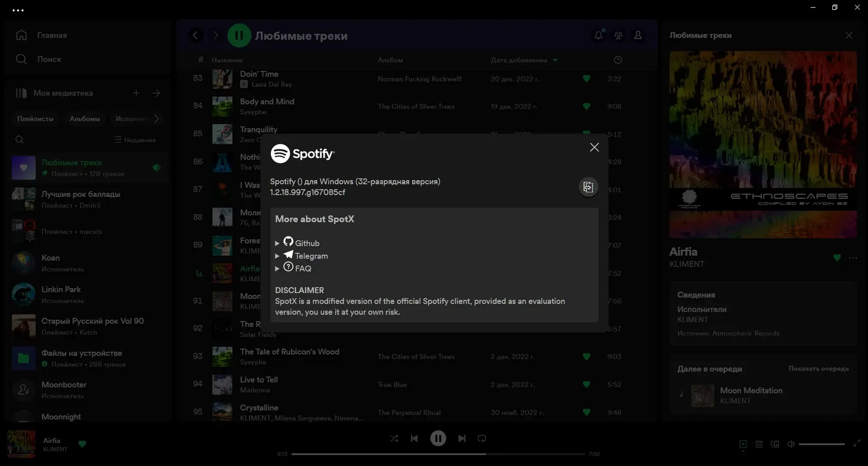Close the Любимые треки now playing panel
The image size is (868, 466).
[x=849, y=35]
